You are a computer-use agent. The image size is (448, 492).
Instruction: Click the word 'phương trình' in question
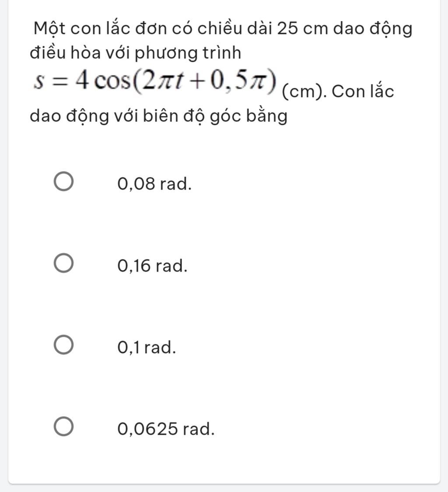pos(188,53)
